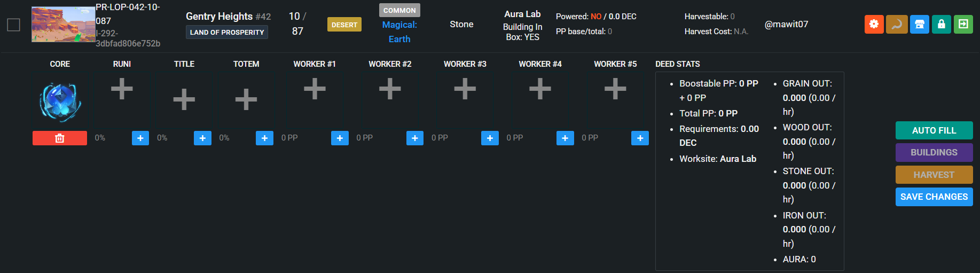
Task: Click the HARVEST button
Action: click(934, 175)
